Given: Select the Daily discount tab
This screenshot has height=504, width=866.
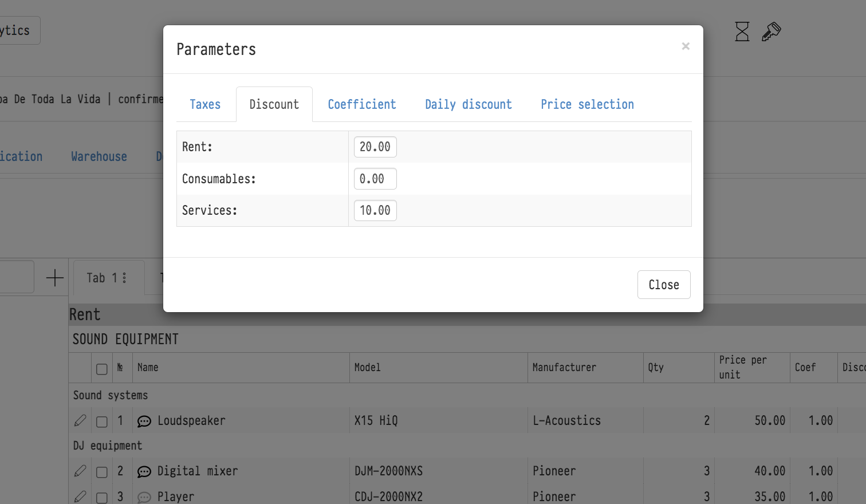Looking at the screenshot, I should [x=468, y=104].
